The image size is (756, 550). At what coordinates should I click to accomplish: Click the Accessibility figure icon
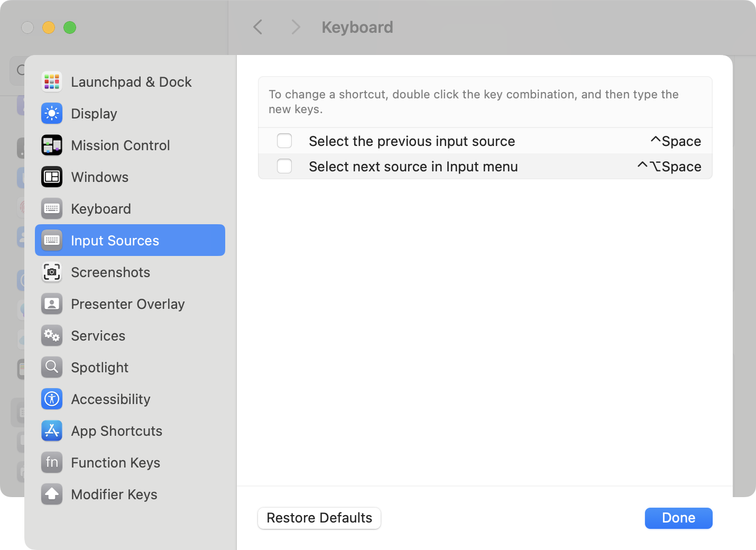pyautogui.click(x=52, y=399)
